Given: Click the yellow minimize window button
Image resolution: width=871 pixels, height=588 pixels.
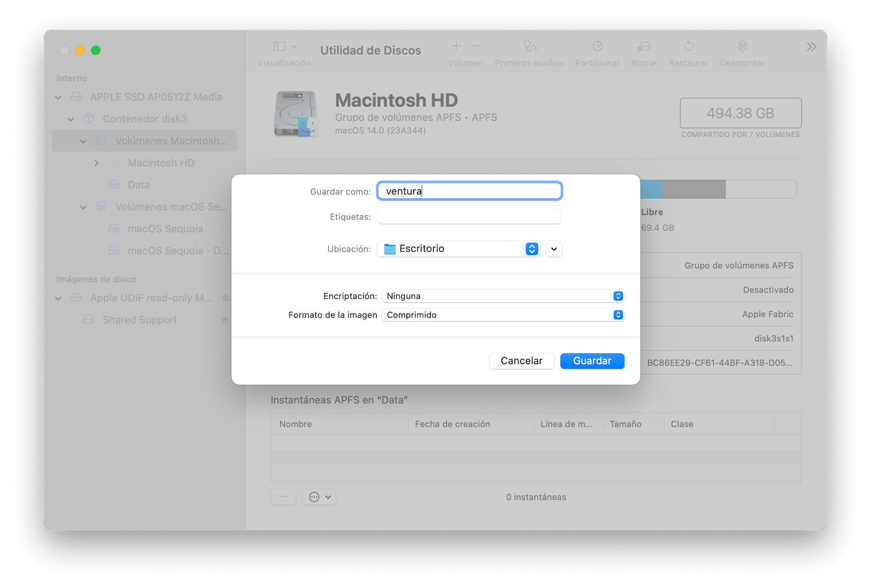Looking at the screenshot, I should tap(80, 50).
